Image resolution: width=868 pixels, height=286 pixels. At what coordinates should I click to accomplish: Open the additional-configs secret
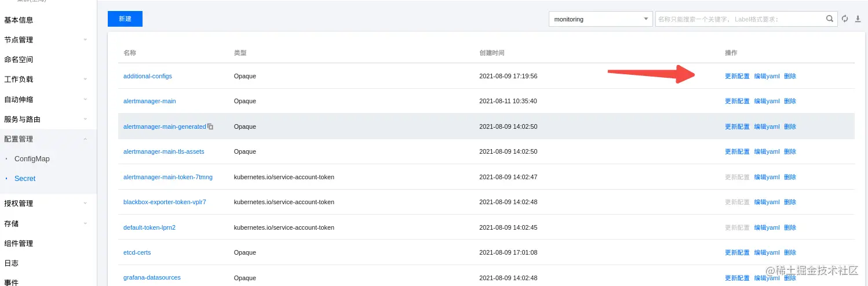point(148,76)
